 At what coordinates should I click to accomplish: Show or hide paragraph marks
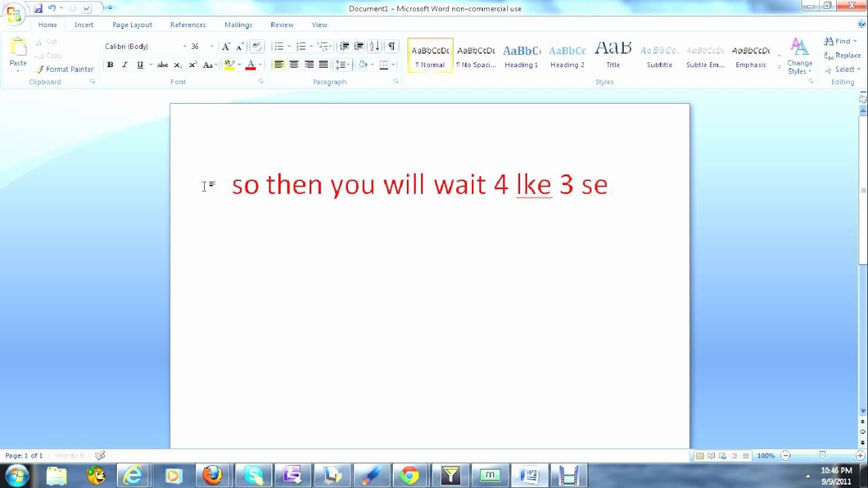point(391,46)
